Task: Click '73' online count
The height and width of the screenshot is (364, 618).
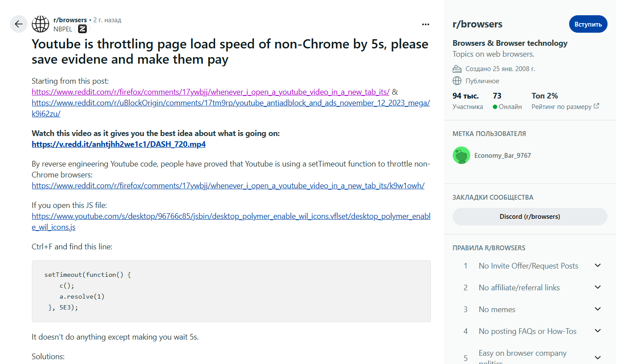Action: pyautogui.click(x=497, y=96)
